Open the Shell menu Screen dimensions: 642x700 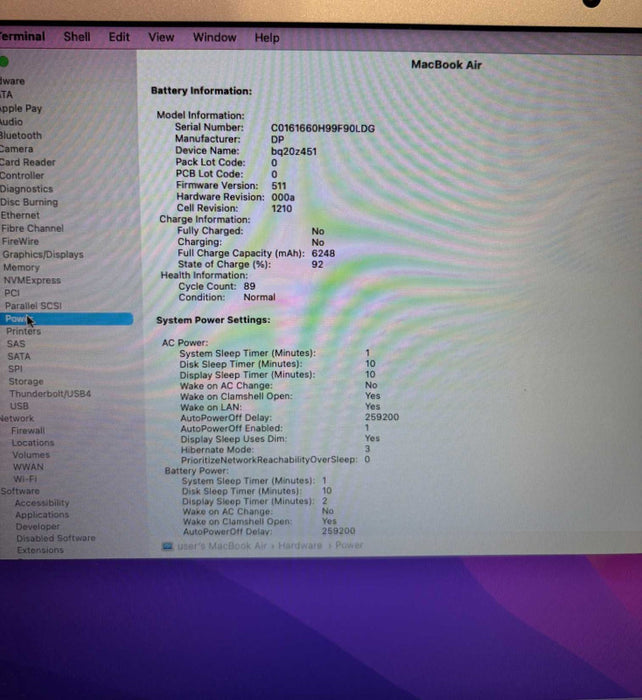tap(77, 37)
